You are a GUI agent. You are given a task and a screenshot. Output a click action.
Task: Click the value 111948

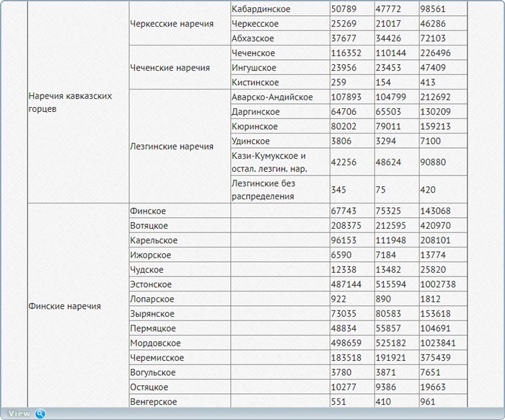391,240
